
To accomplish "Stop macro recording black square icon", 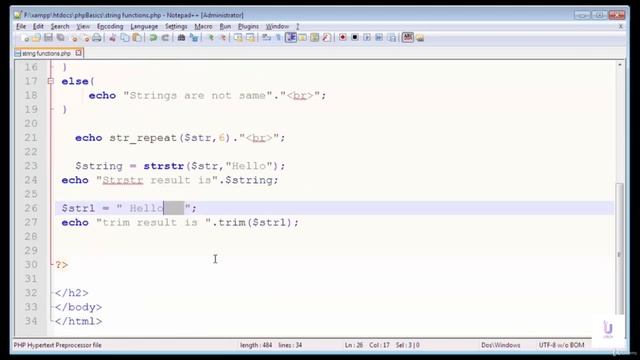I will (x=355, y=38).
